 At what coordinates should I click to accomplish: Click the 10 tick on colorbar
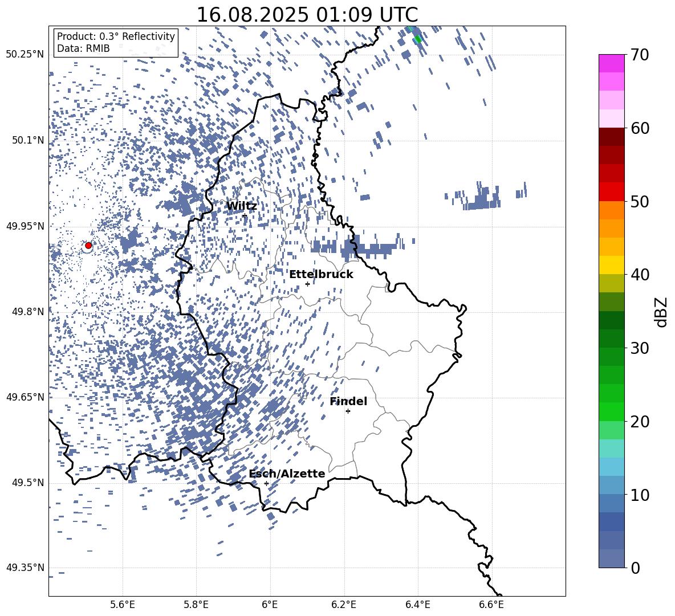[640, 495]
